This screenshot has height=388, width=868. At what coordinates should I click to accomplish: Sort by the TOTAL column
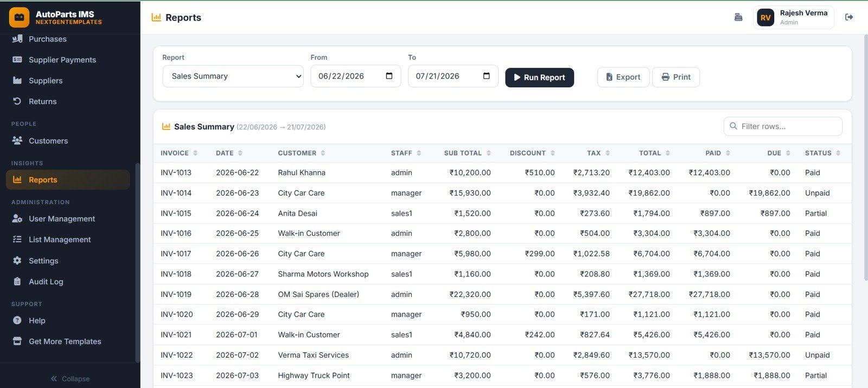[x=655, y=153]
